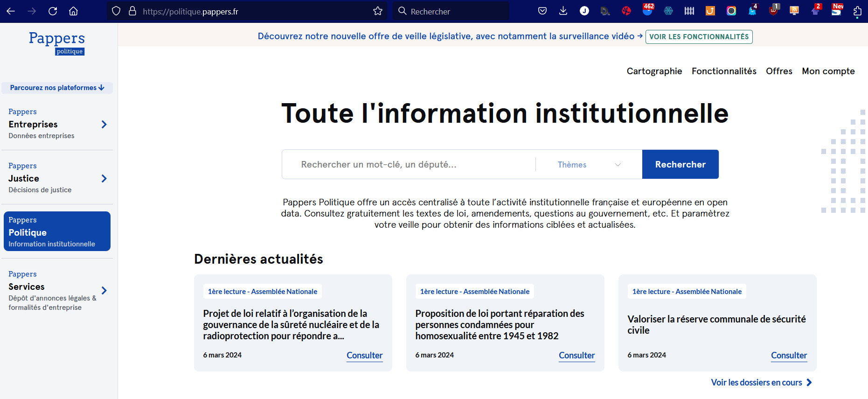This screenshot has height=399, width=868.
Task: Click Voir les dossiers en cours
Action: 761,382
